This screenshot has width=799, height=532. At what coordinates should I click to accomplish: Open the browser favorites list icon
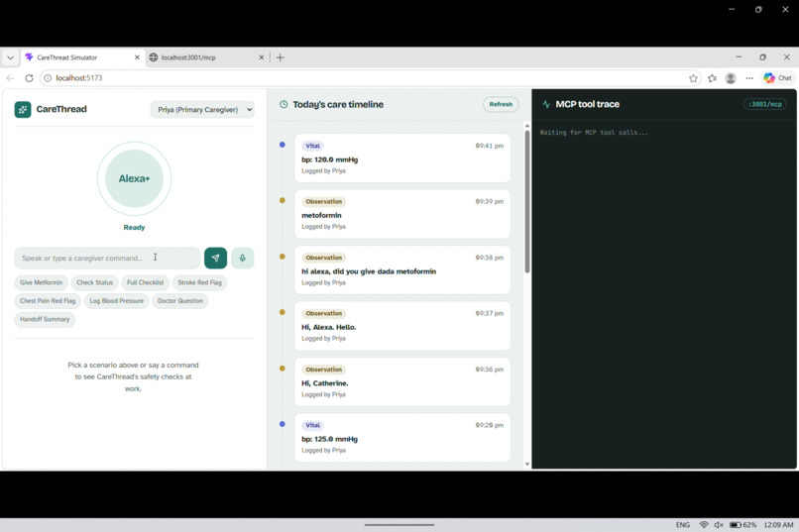tap(712, 78)
